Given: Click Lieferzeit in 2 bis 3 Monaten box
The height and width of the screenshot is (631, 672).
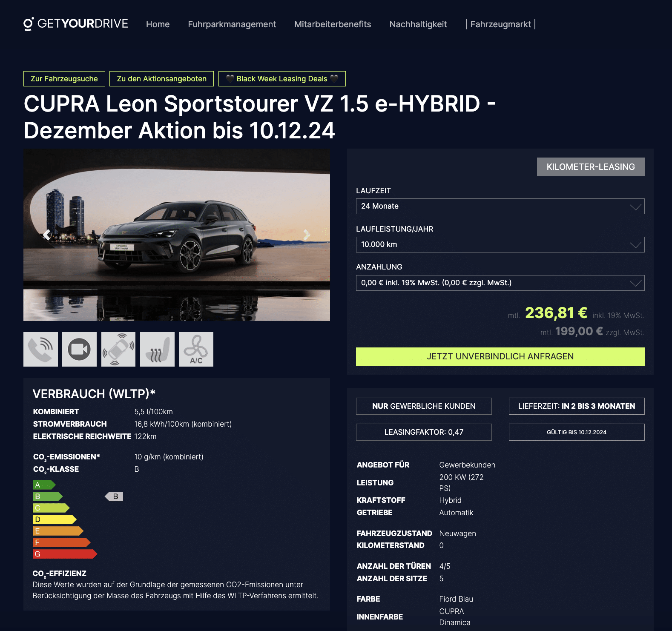Looking at the screenshot, I should tap(577, 406).
